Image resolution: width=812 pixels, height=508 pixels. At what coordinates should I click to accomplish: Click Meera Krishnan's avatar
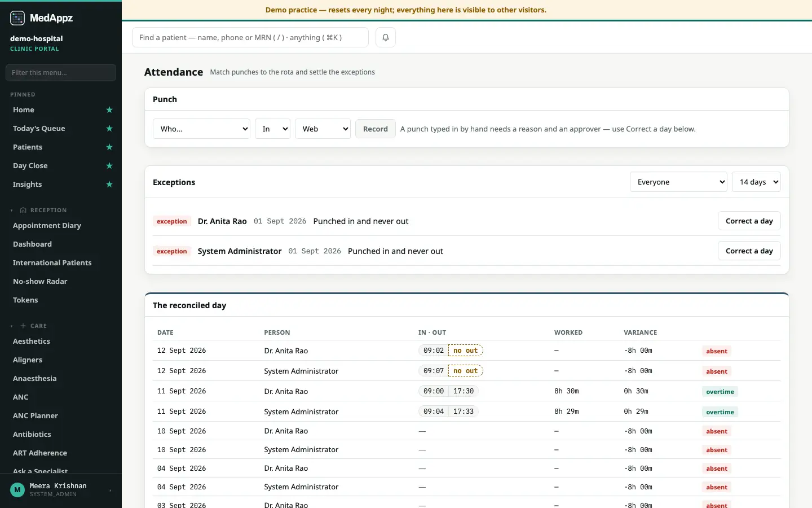(17, 490)
